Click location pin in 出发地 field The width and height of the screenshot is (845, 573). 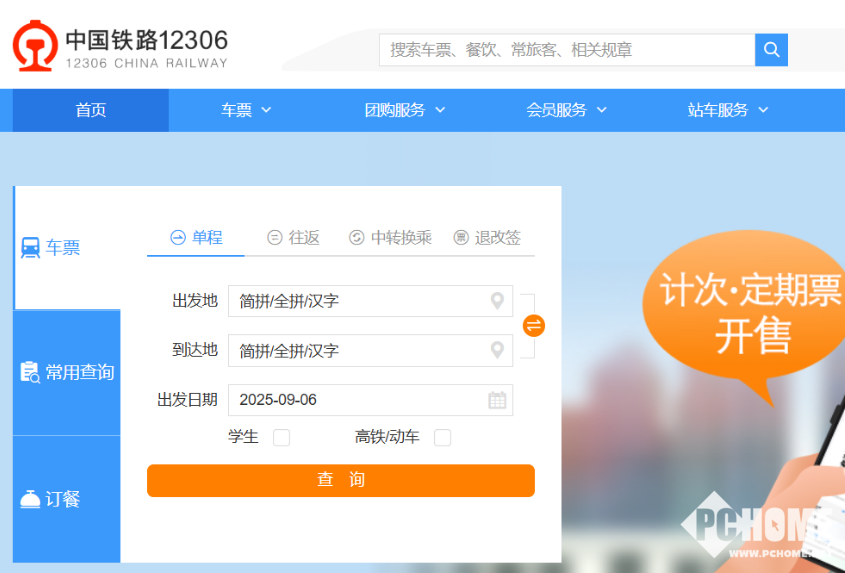pos(497,301)
